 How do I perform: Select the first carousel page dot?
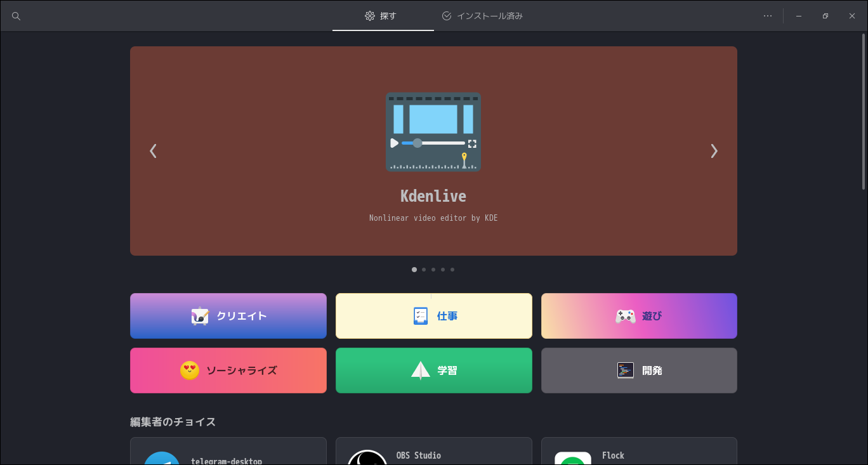click(x=414, y=270)
